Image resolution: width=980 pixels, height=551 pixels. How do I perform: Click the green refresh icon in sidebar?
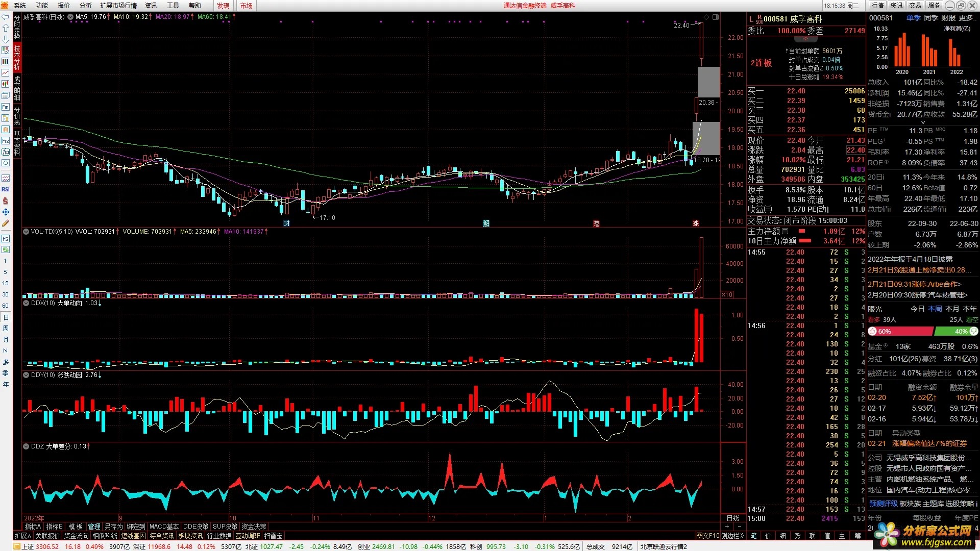pos(6,249)
